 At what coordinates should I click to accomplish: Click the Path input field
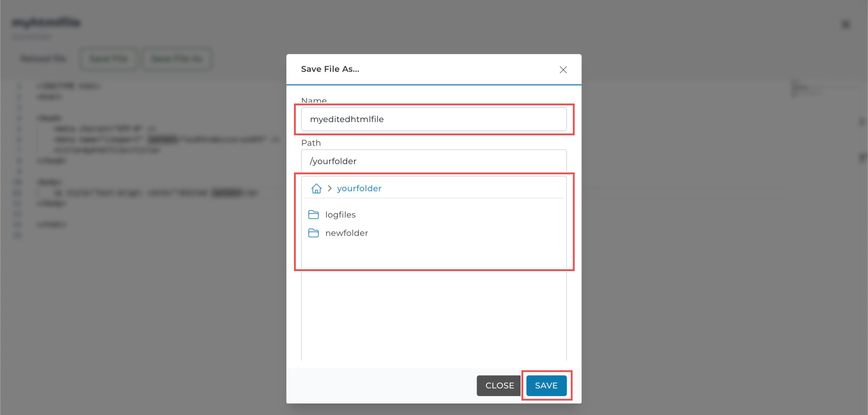(x=433, y=161)
